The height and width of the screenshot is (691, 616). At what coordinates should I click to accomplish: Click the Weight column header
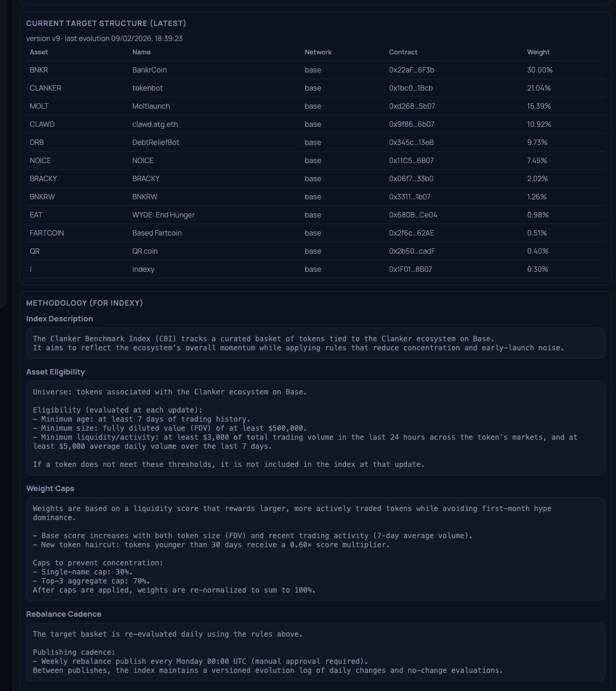(539, 52)
